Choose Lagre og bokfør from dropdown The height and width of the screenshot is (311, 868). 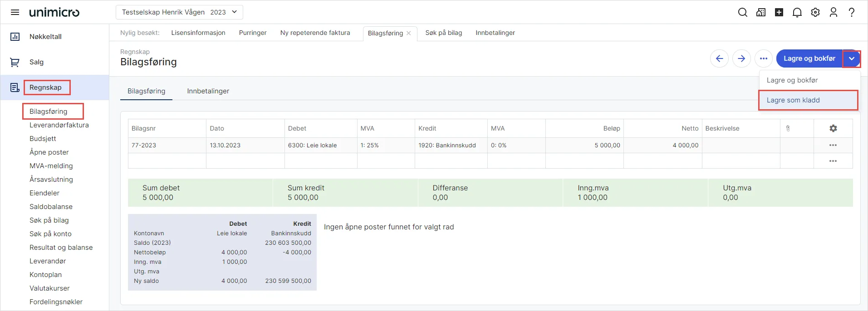pyautogui.click(x=810, y=80)
